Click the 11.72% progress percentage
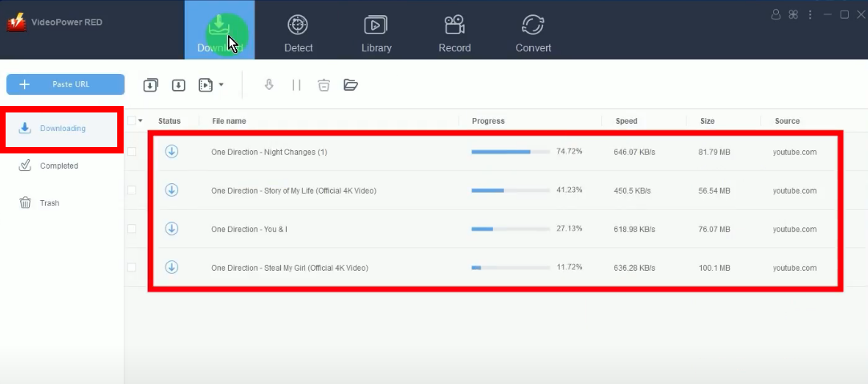 (569, 267)
